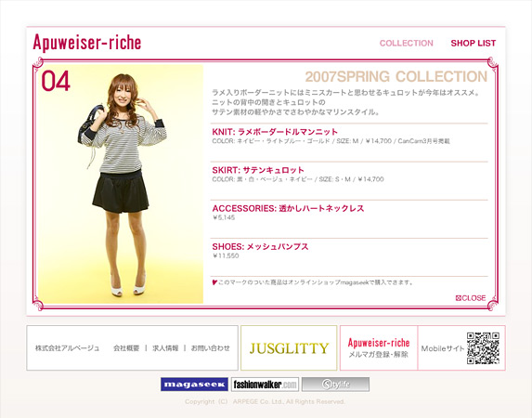532x418 pixels.
Task: Select the KNIT ラメボーダードルマンニット item
Action: [275, 132]
